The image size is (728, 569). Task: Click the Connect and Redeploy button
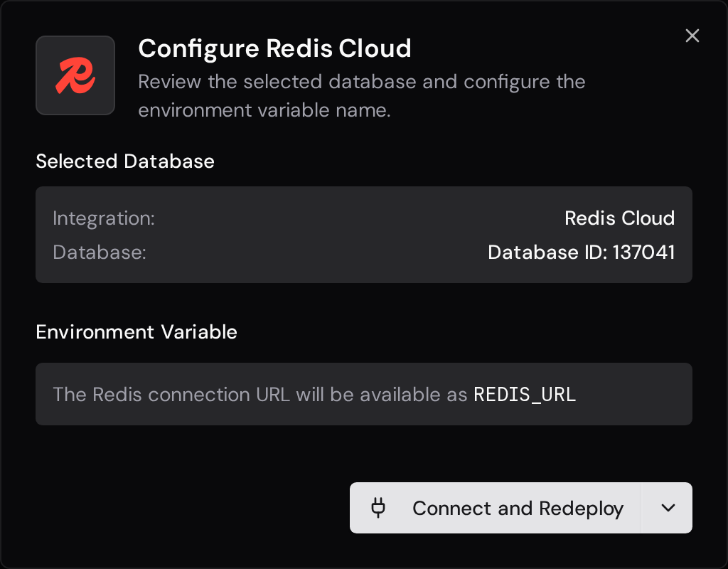(495, 508)
